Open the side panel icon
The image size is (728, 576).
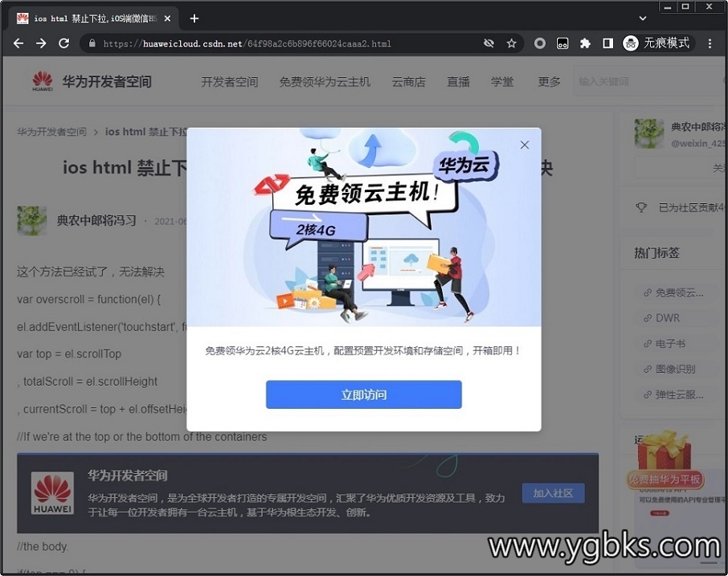pos(607,43)
